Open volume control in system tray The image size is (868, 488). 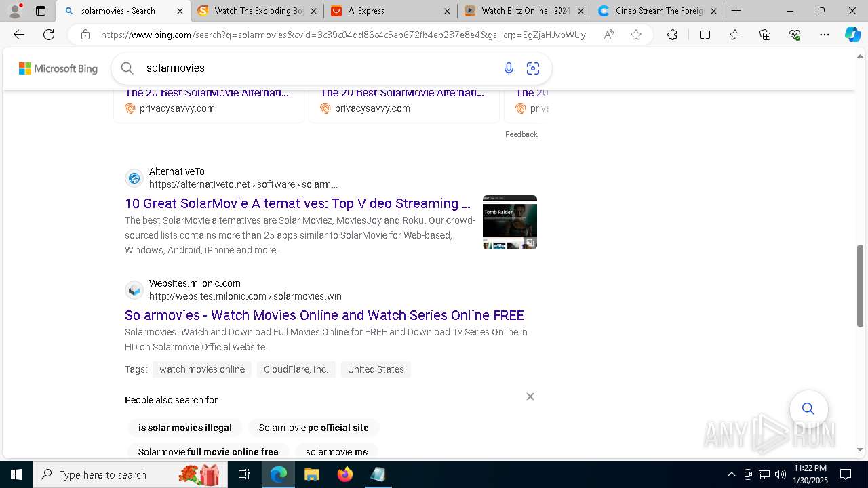[x=780, y=474]
